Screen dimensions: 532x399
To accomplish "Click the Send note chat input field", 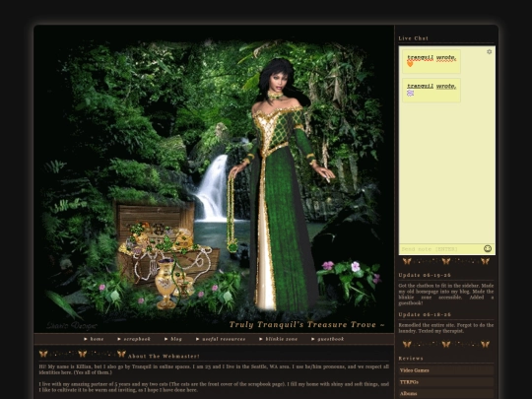I will (x=440, y=249).
